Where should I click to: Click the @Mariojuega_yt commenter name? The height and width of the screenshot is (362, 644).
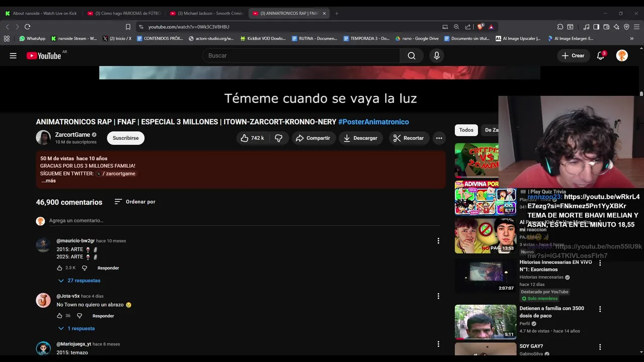pyautogui.click(x=74, y=344)
